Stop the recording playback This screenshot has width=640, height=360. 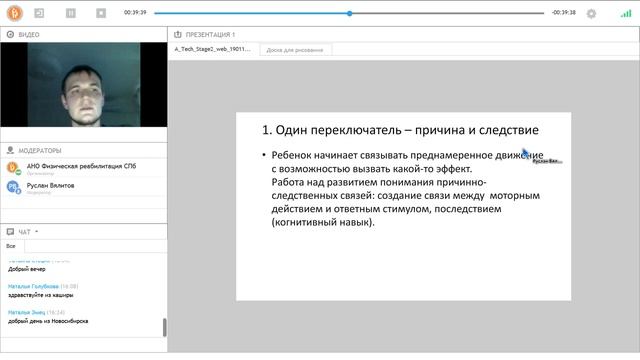[x=101, y=13]
